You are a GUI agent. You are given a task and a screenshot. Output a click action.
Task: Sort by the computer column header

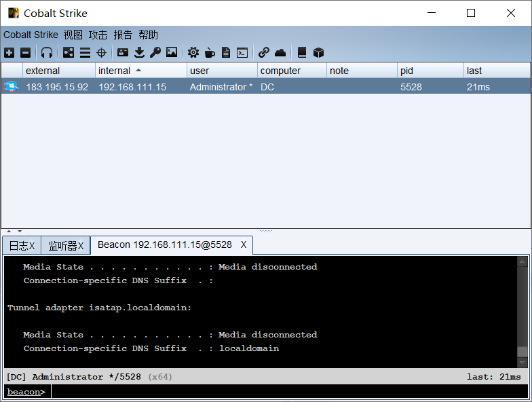(x=292, y=71)
